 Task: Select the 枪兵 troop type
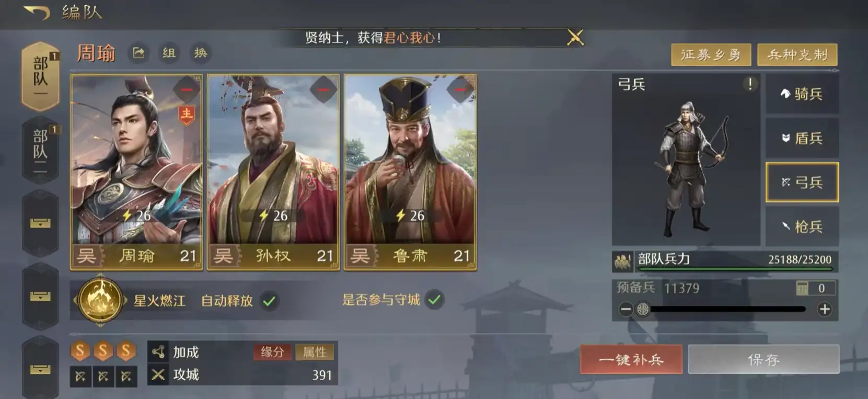(x=802, y=226)
